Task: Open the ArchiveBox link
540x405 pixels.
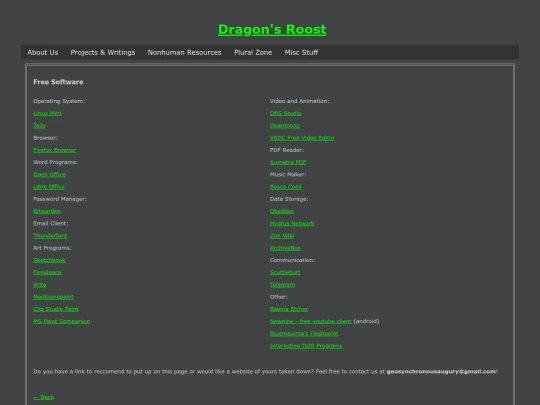Action: pos(285,248)
